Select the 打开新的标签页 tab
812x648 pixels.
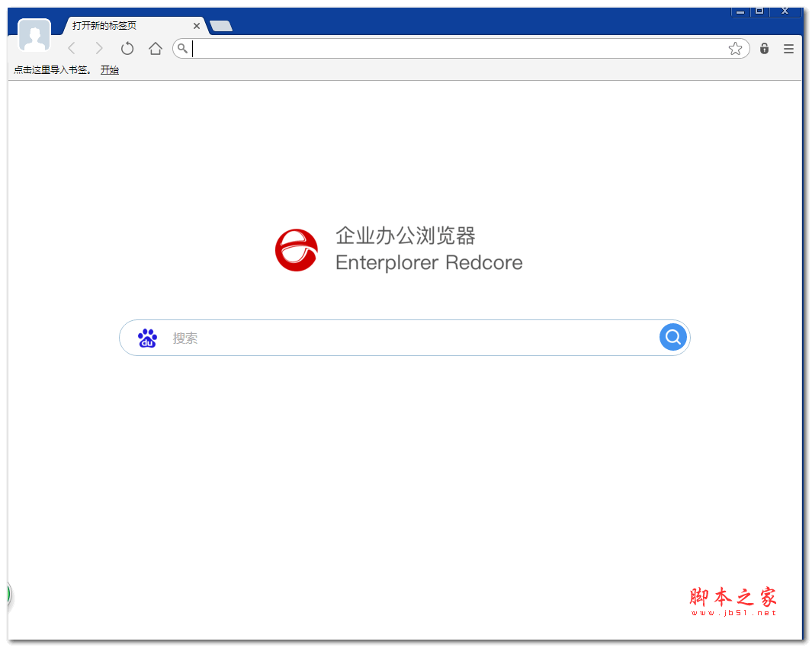click(x=135, y=25)
